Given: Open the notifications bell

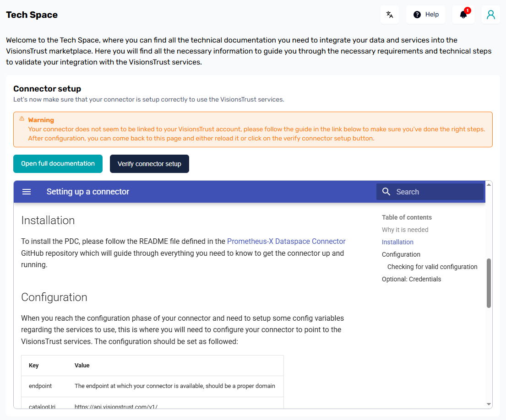Looking at the screenshot, I should coord(463,15).
